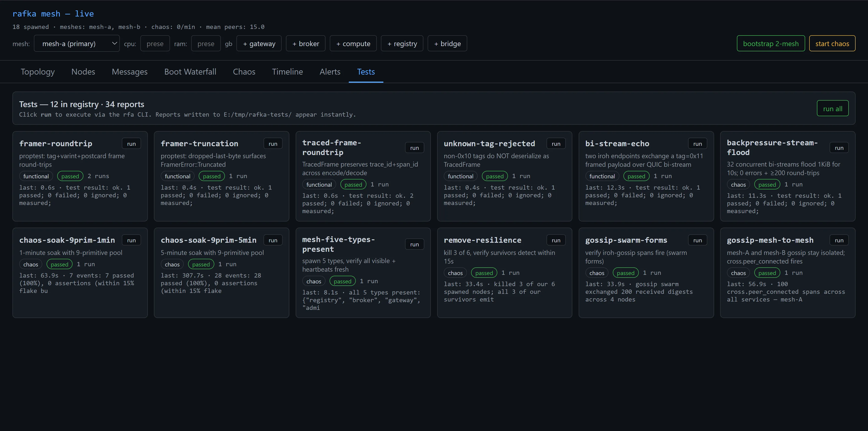Click the passed badge on traced-frame-roundtrip

coord(353,185)
